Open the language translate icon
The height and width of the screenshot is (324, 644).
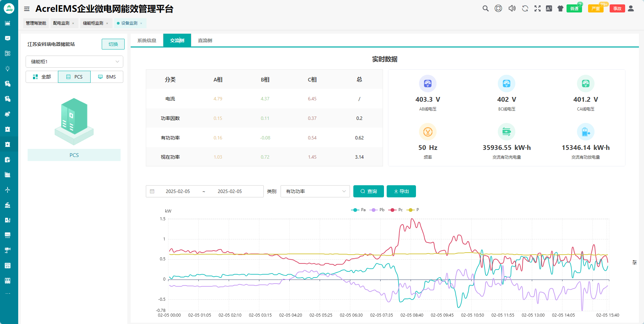pyautogui.click(x=549, y=8)
